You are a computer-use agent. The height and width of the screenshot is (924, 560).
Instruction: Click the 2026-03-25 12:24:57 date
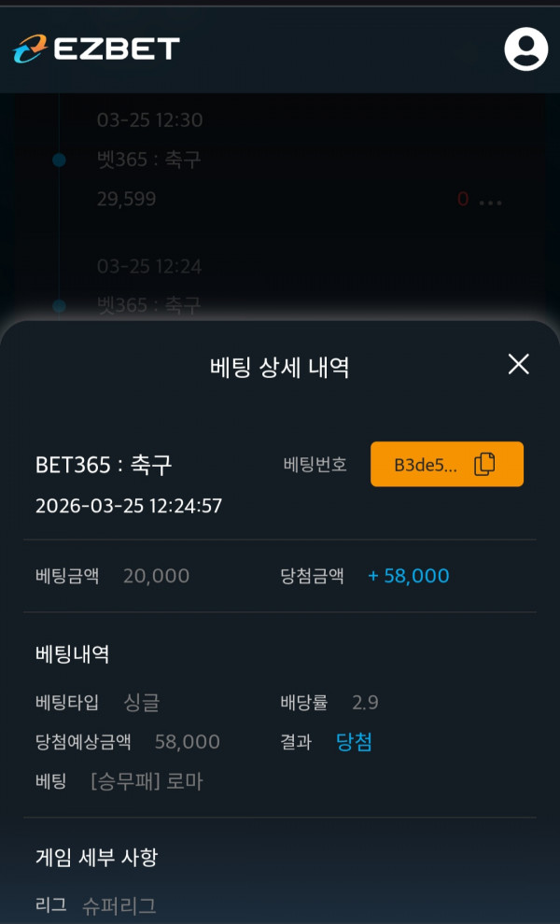tap(129, 506)
